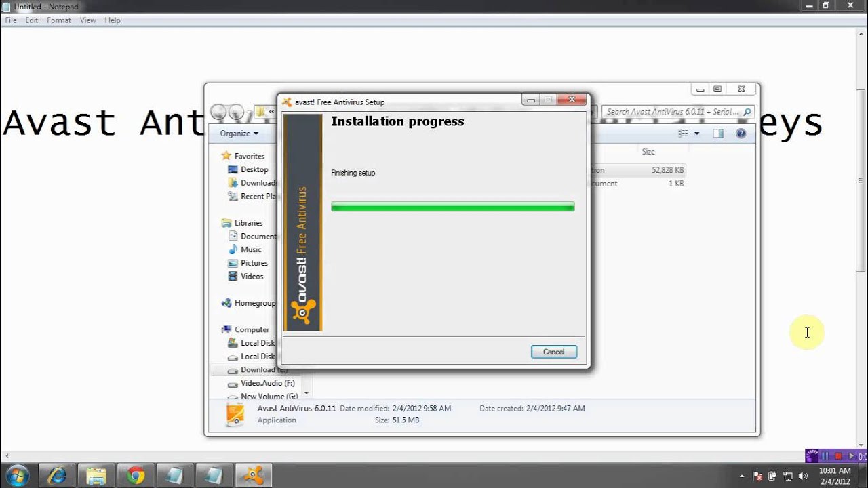Image resolution: width=868 pixels, height=488 pixels.
Task: Click the Favorites star icon
Action: tap(226, 156)
